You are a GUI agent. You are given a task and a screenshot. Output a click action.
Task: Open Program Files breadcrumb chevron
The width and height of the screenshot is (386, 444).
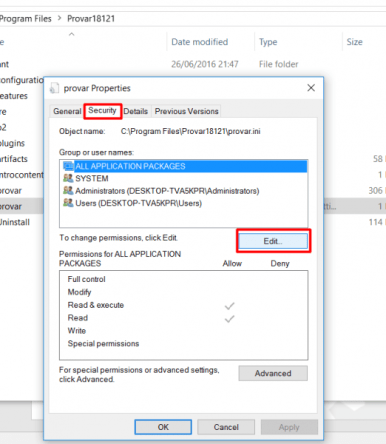pyautogui.click(x=60, y=18)
